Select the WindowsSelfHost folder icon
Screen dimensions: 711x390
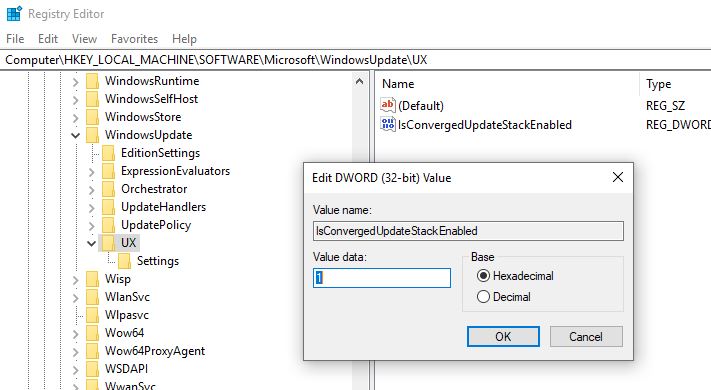[93, 99]
